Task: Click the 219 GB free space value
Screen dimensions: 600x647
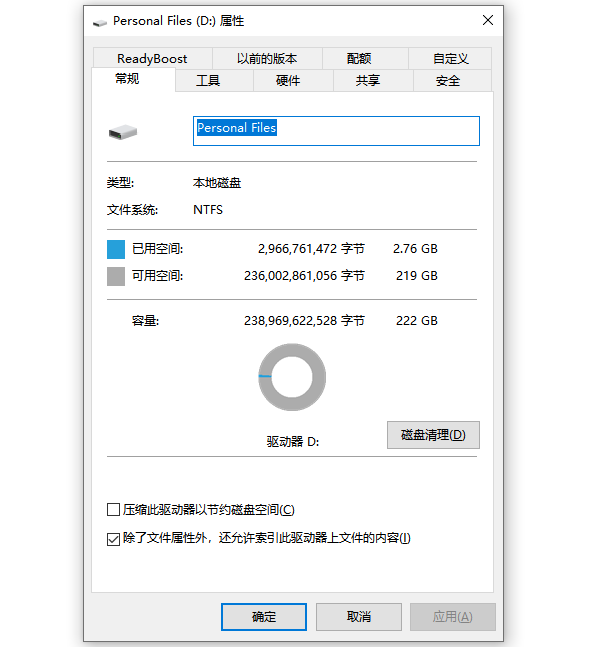Action: [417, 276]
